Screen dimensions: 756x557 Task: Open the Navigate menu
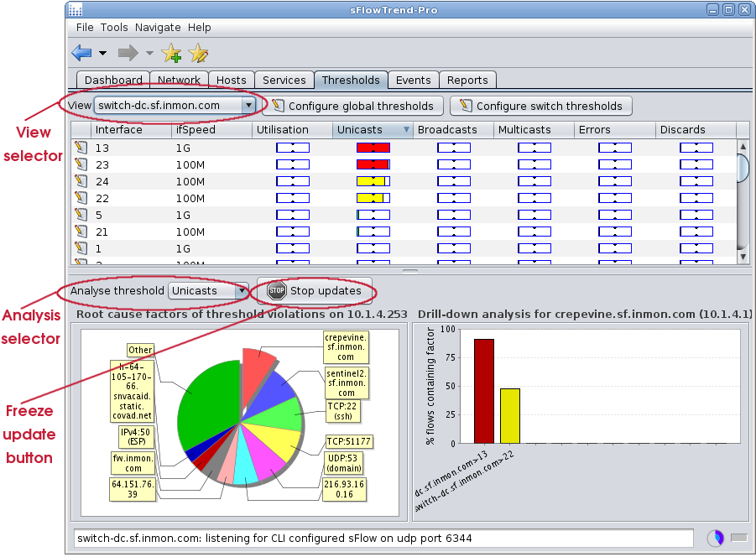pos(158,27)
